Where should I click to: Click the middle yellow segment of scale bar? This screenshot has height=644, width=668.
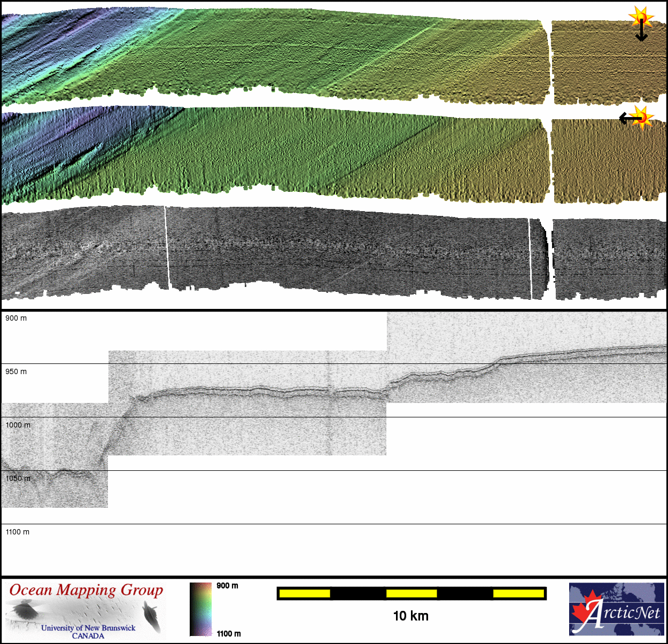(x=411, y=593)
